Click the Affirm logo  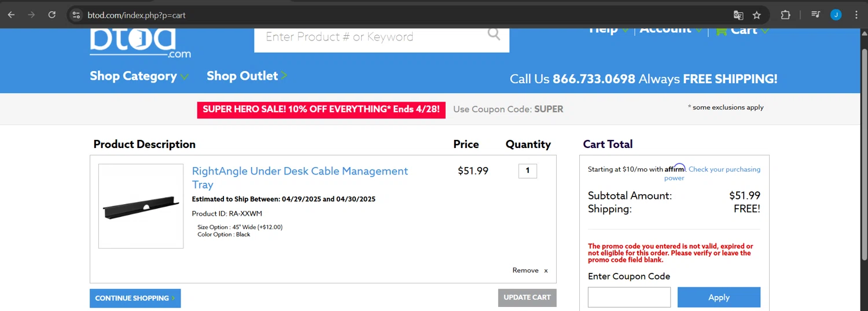675,168
